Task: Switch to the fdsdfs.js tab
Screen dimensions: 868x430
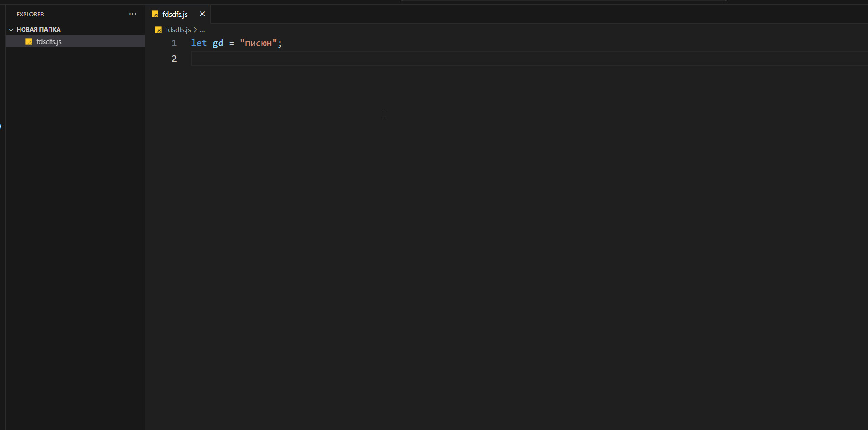Action: (175, 15)
